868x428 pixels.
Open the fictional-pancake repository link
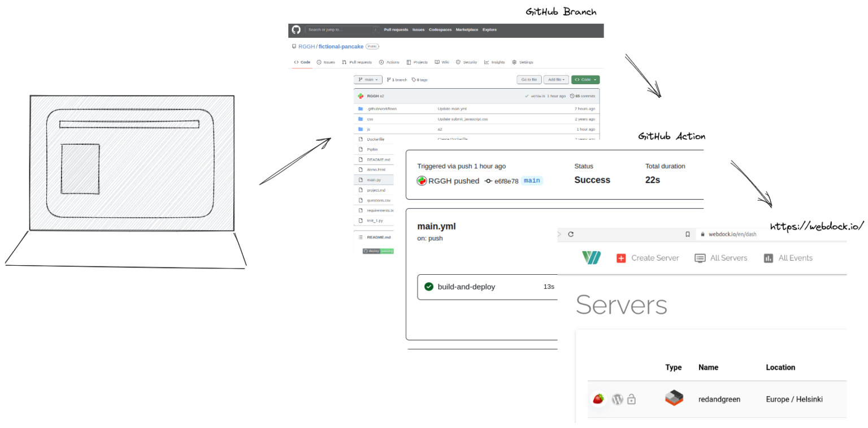click(341, 46)
